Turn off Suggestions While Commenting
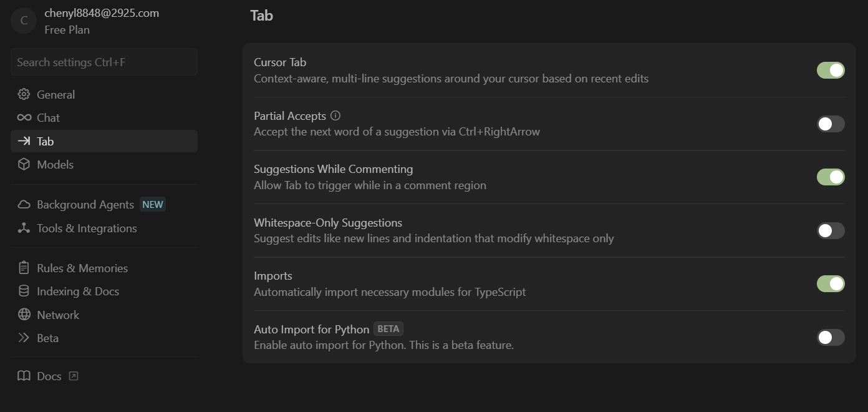The width and height of the screenshot is (868, 412). click(831, 177)
